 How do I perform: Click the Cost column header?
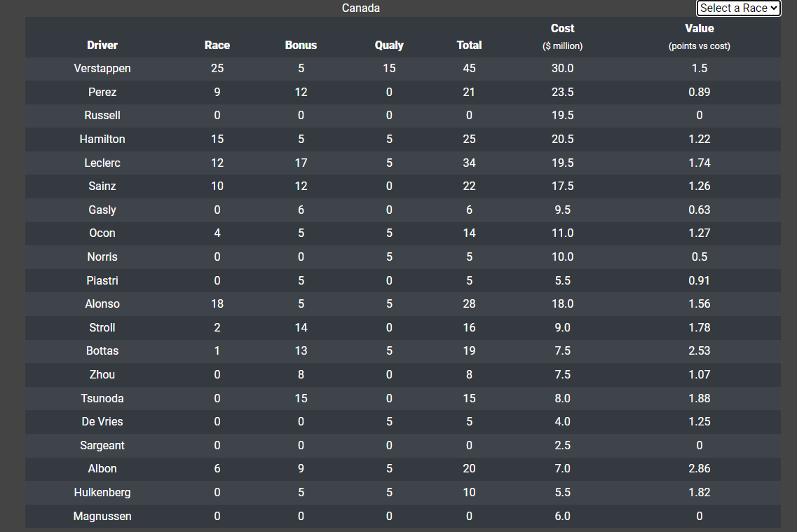[x=562, y=29]
